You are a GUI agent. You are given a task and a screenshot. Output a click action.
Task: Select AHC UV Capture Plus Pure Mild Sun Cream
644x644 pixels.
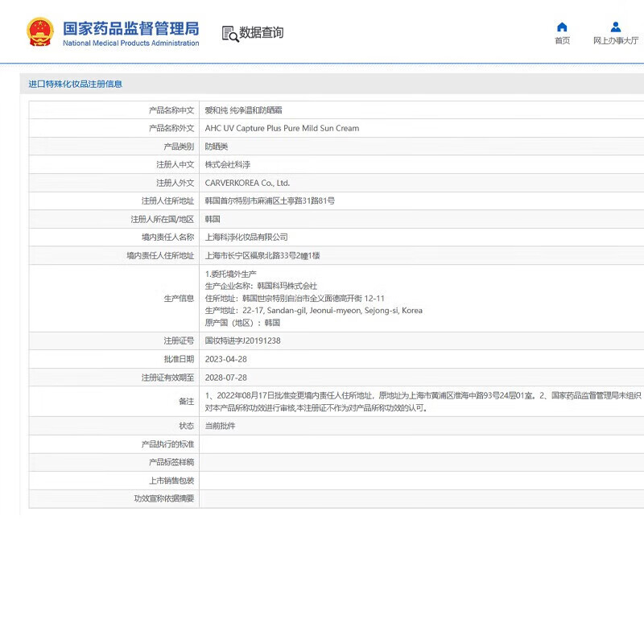[x=282, y=128]
